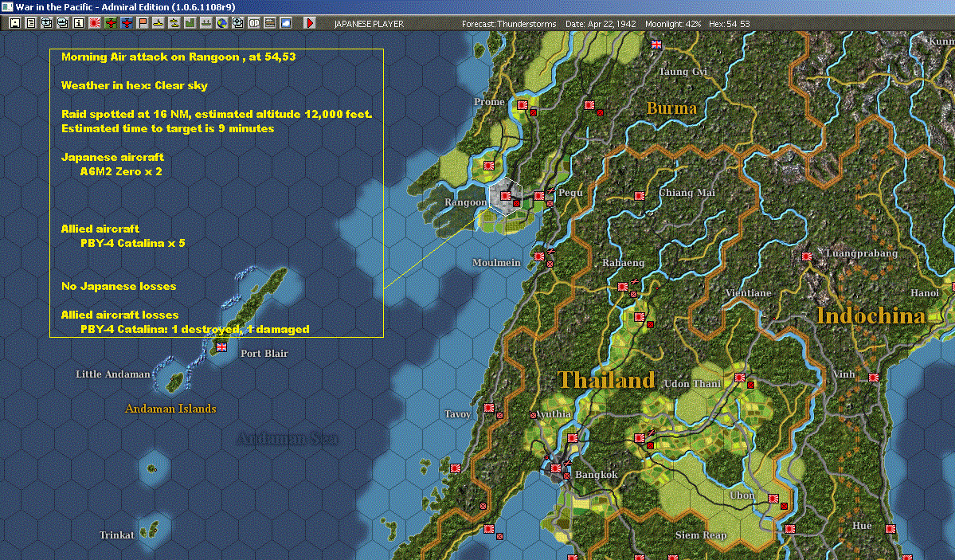This screenshot has height=560, width=955.
Task: Select the Japanese flag base at Hue
Action: pos(890,528)
